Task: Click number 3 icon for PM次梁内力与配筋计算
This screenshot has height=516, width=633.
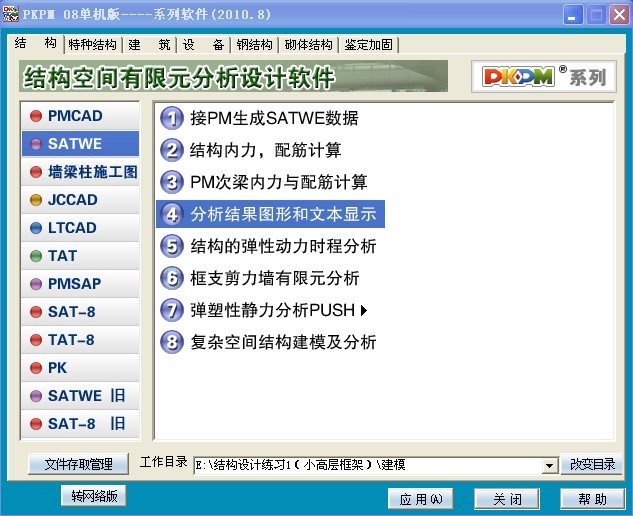Action: click(x=172, y=182)
